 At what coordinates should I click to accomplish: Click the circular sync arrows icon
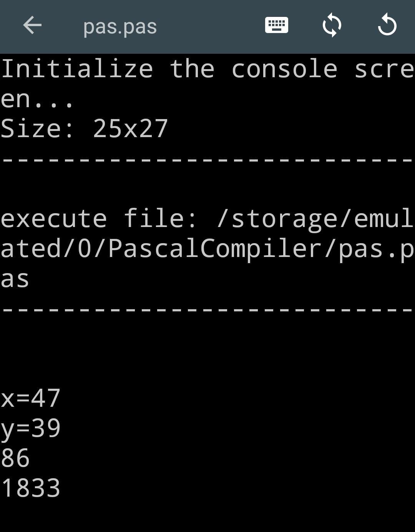(x=332, y=26)
